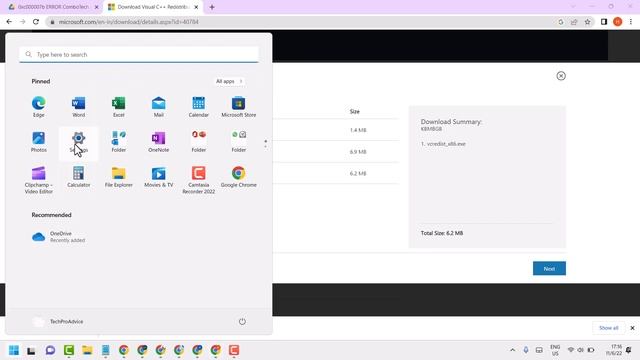640x360 pixels.
Task: Open Google Chrome from pinned apps
Action: pyautogui.click(x=238, y=177)
